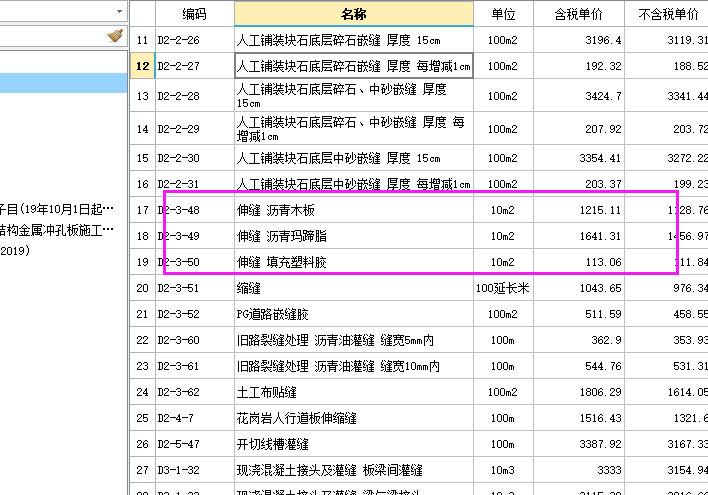Click code cell D2-2-26
Screen dimensions: 708x495
(x=195, y=40)
